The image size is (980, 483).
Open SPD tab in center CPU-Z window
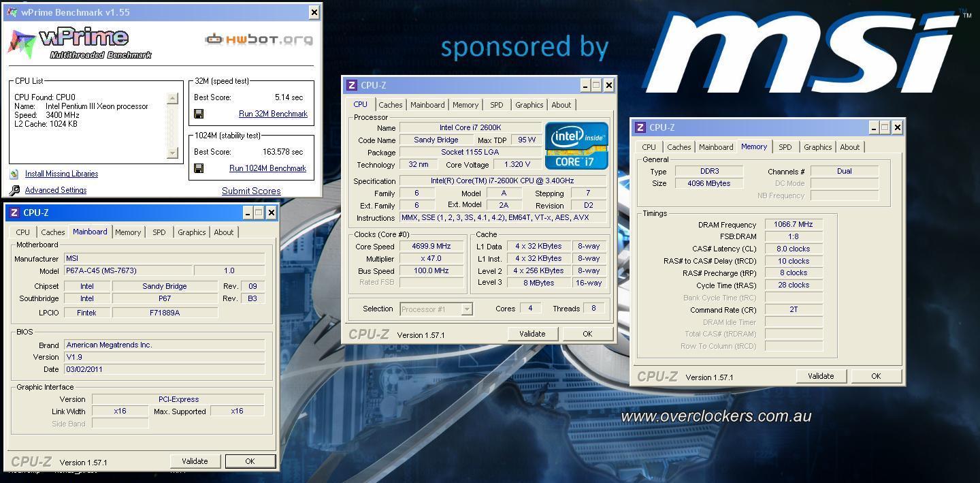pyautogui.click(x=497, y=105)
